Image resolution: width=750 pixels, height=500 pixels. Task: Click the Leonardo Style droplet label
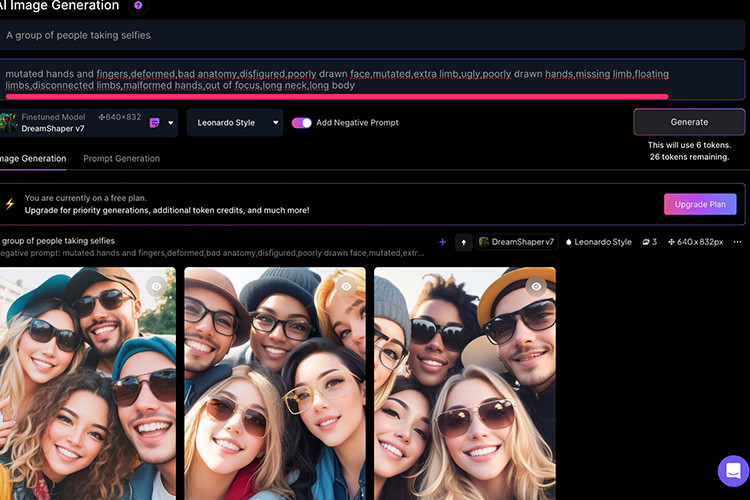(x=598, y=242)
